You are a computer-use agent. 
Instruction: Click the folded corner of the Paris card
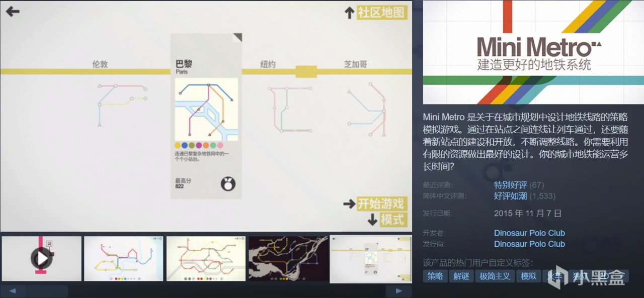coord(237,38)
